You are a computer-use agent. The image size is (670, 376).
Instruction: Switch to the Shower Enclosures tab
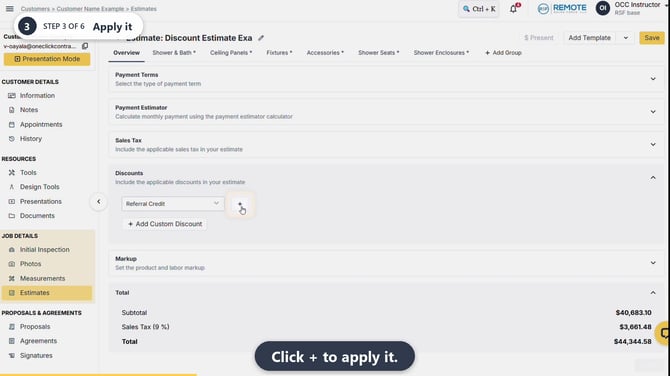[x=441, y=53]
